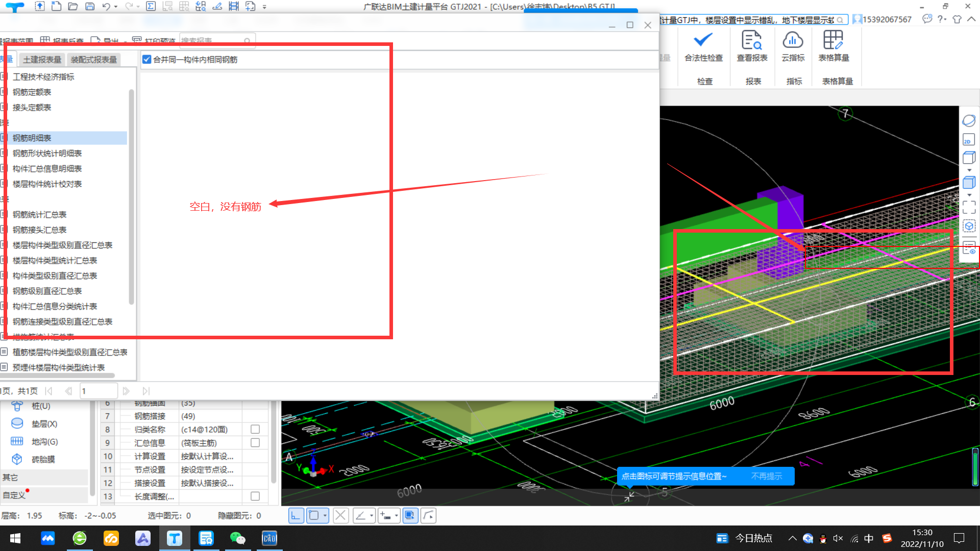Click the Sigma summary calculation icon

point(151,7)
